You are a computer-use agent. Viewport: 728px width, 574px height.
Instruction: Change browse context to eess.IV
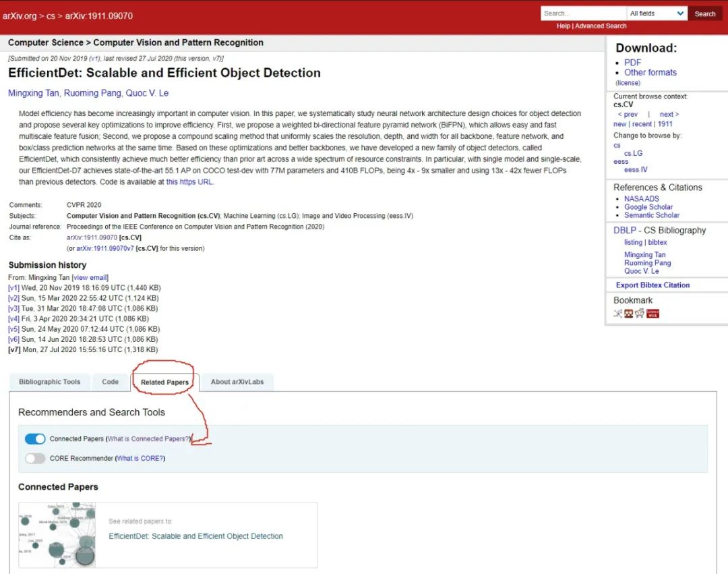[636, 170]
